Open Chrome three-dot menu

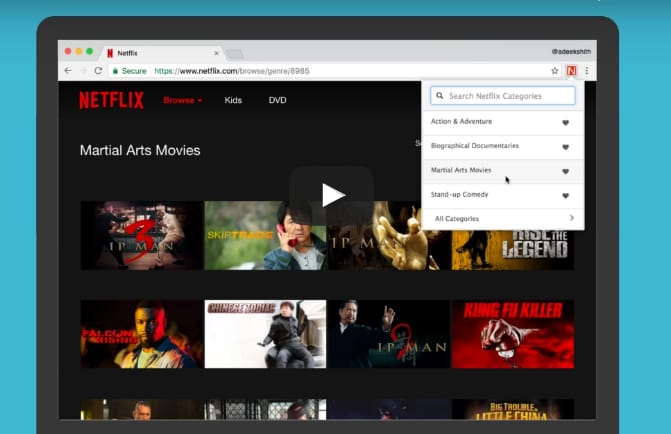click(587, 71)
